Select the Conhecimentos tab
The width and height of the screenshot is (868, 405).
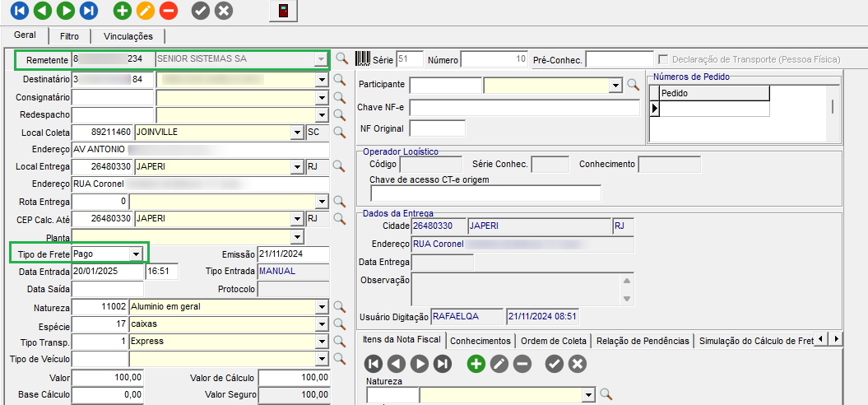click(480, 340)
